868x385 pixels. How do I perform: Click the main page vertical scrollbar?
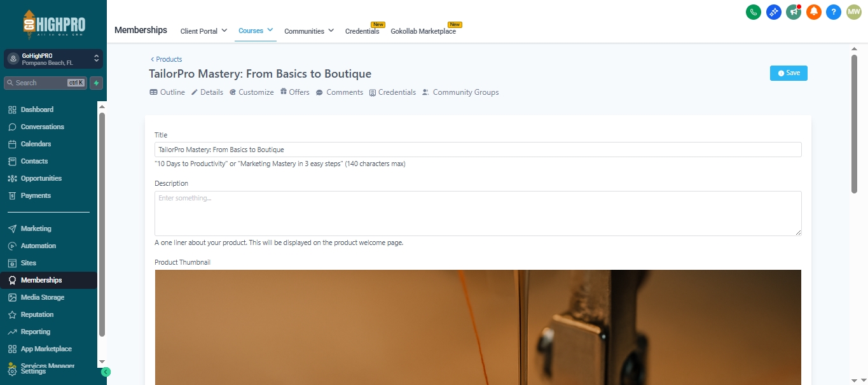(854, 123)
